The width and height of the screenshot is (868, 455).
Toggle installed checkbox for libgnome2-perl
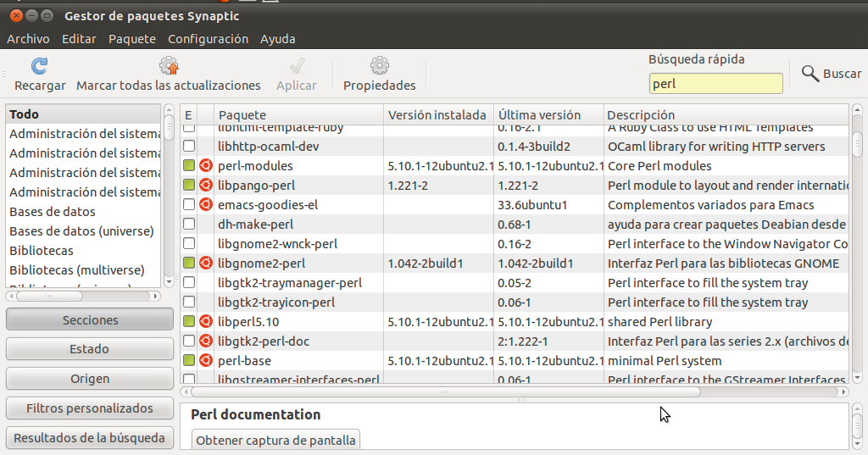189,263
